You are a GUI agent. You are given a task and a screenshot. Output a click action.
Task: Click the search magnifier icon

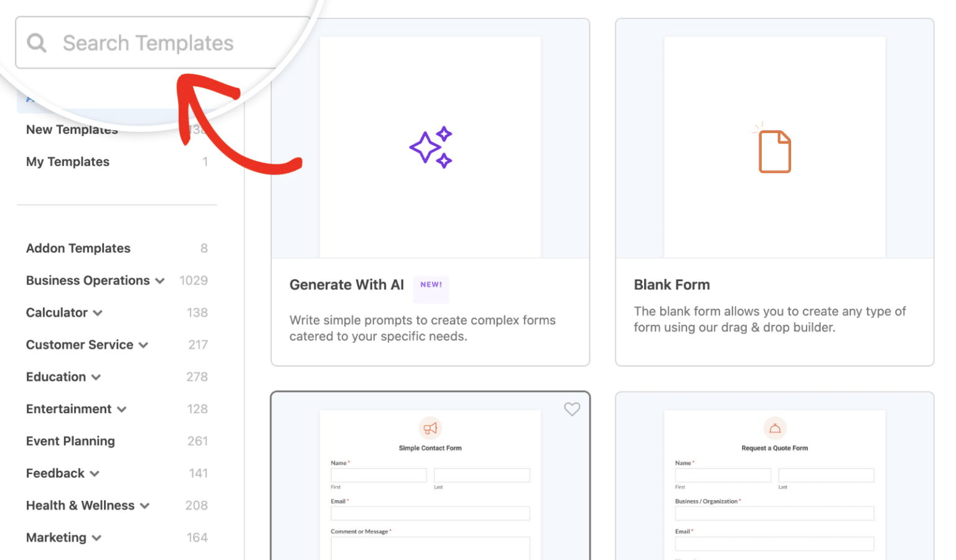(37, 43)
